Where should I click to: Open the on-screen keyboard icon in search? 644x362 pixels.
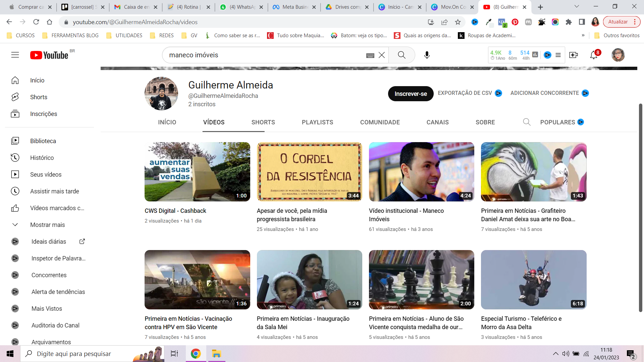[370, 55]
